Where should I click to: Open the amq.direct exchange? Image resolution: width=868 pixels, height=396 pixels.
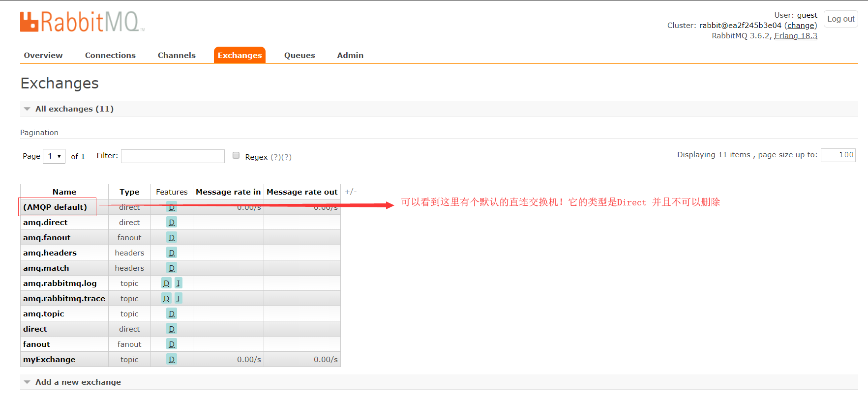45,223
